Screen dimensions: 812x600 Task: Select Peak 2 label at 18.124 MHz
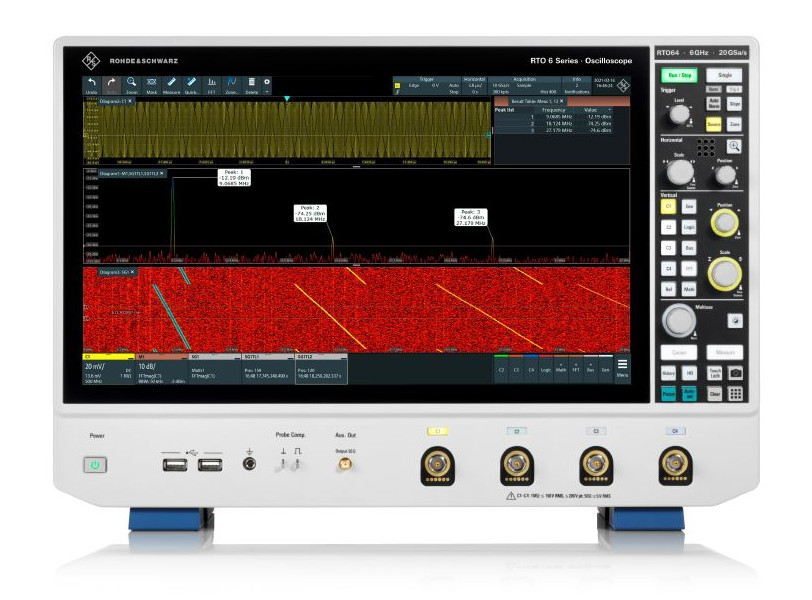click(310, 213)
